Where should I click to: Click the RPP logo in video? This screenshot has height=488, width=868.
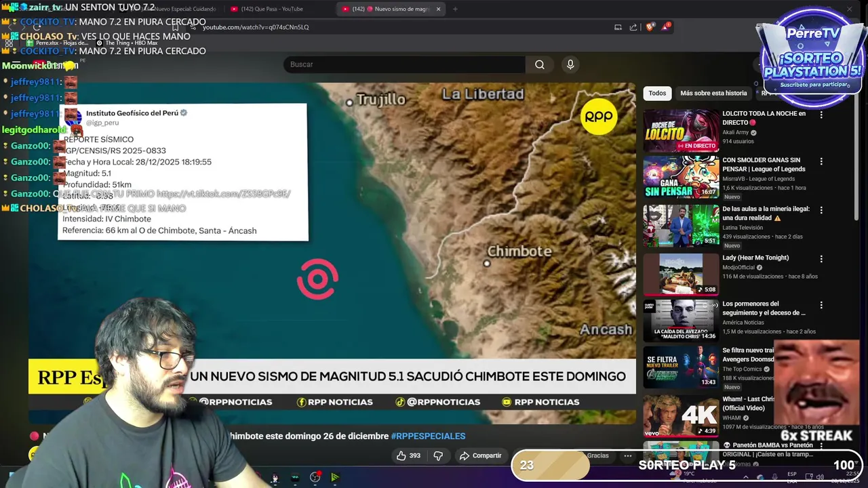click(599, 117)
